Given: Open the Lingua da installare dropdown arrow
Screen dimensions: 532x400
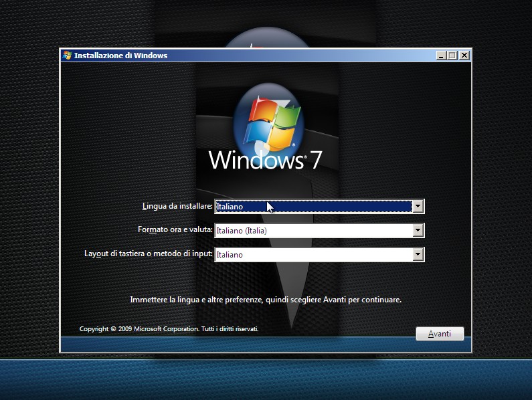Looking at the screenshot, I should 418,206.
